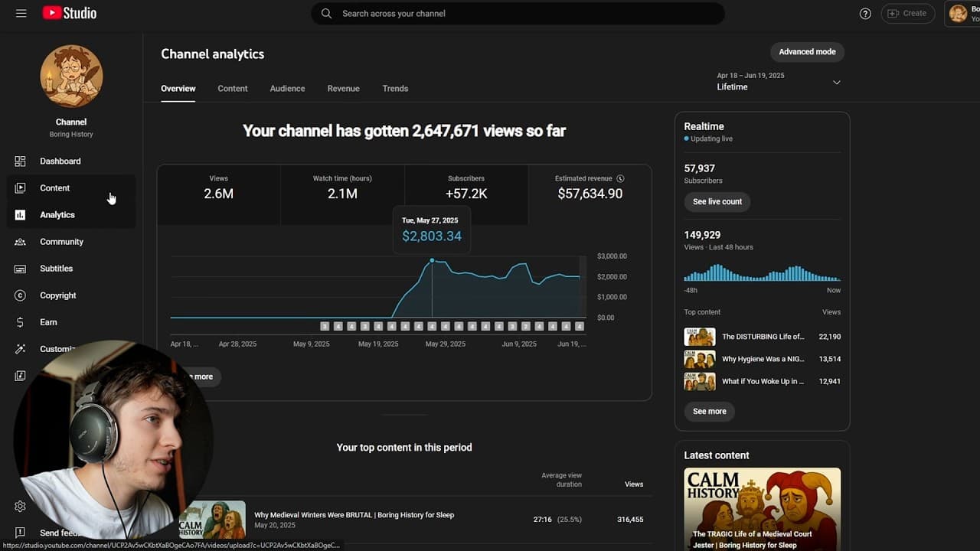
Task: Click the Send feedback icon
Action: click(x=21, y=533)
